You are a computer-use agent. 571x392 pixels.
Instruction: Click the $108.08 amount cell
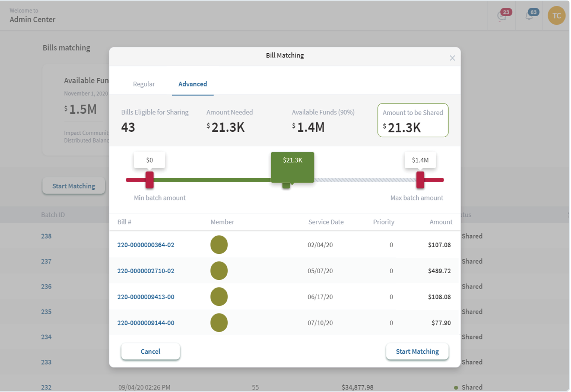[x=439, y=297]
